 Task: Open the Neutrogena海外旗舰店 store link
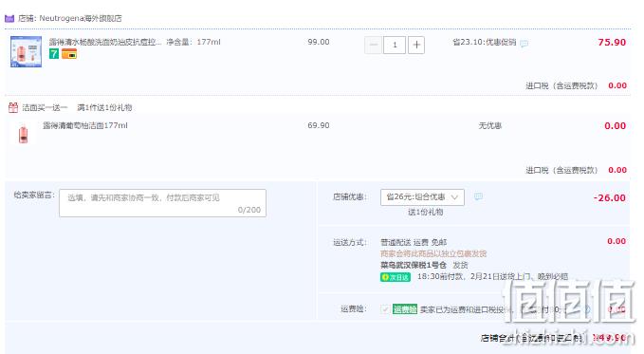(x=80, y=18)
